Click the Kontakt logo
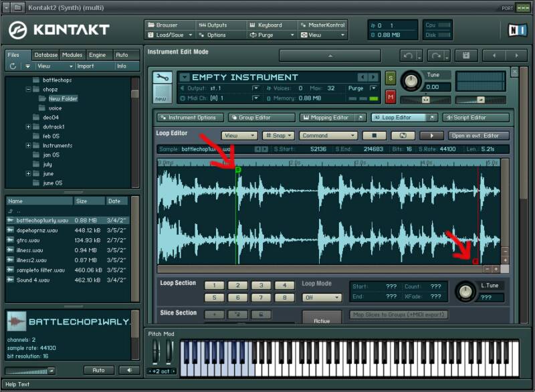This screenshot has height=392, width=535. coord(59,30)
